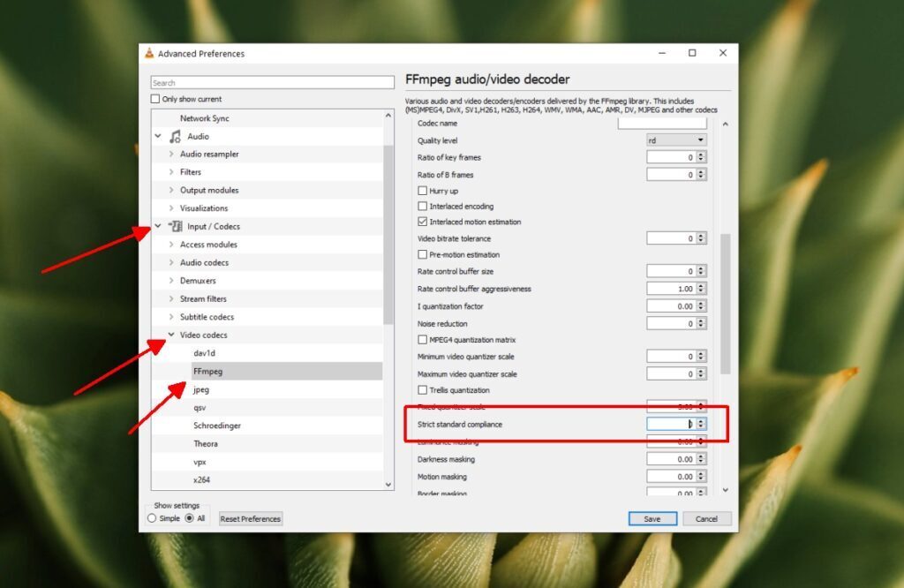This screenshot has width=904, height=588.
Task: Click the Input / Codecs icon in the sidebar
Action: point(174,226)
